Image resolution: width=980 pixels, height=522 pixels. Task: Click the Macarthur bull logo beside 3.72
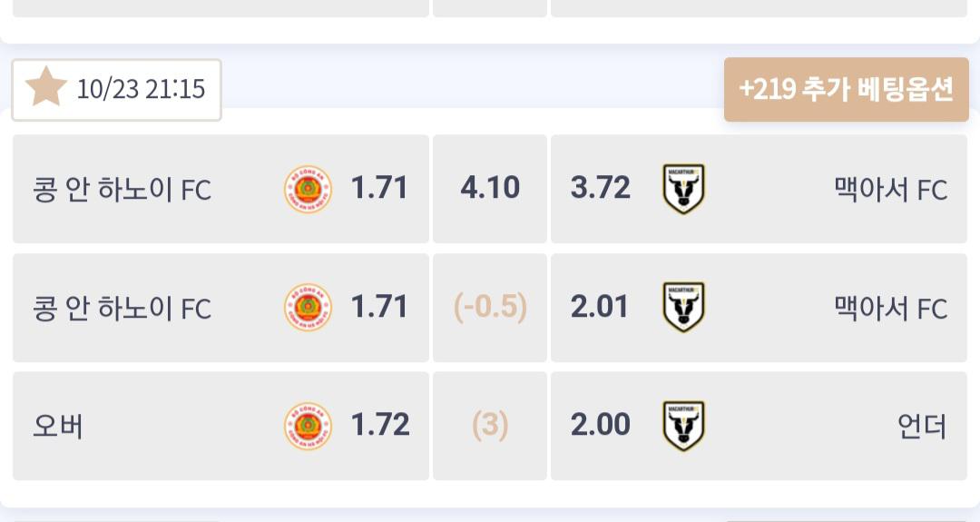click(x=683, y=189)
